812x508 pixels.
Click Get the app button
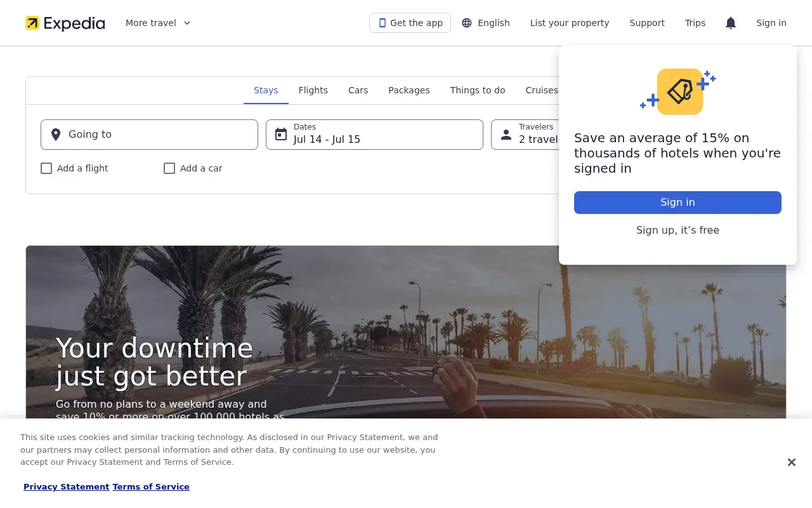tap(410, 23)
